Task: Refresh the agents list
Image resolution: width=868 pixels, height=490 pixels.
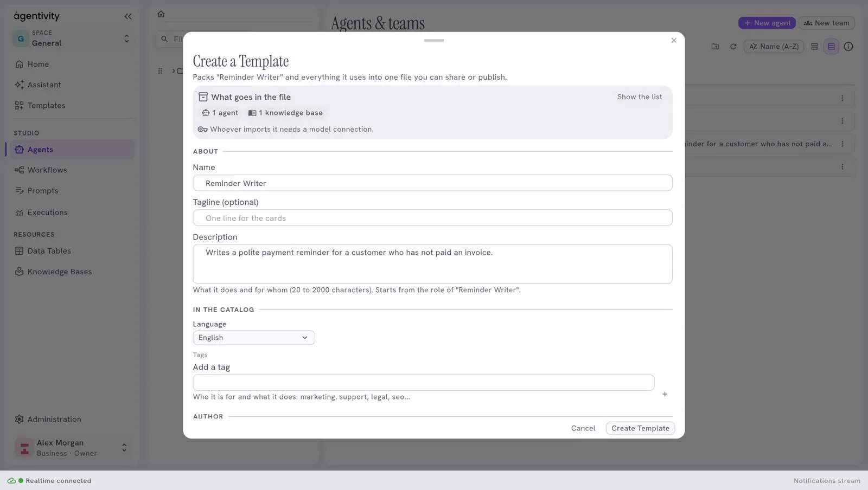Action: pos(733,47)
